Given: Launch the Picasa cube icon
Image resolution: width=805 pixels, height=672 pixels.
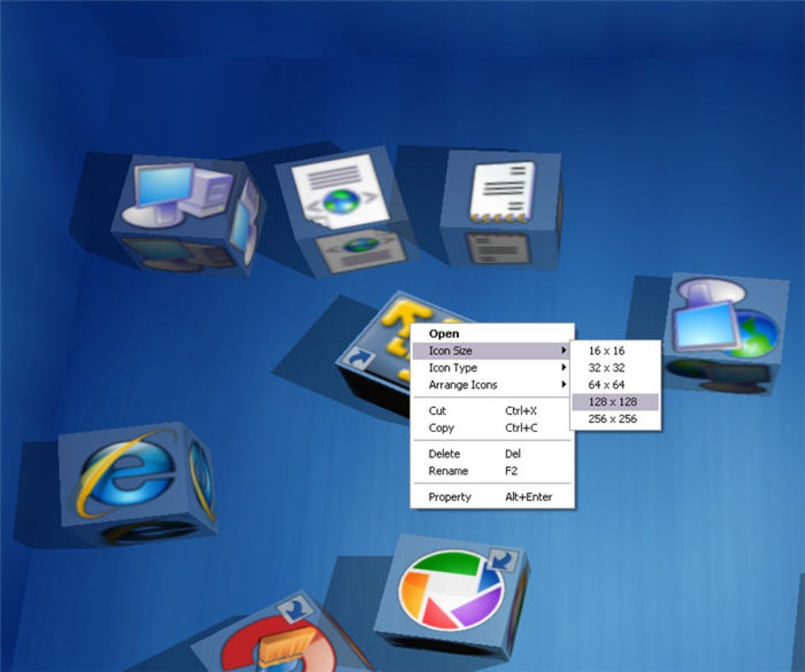Looking at the screenshot, I should click(446, 595).
